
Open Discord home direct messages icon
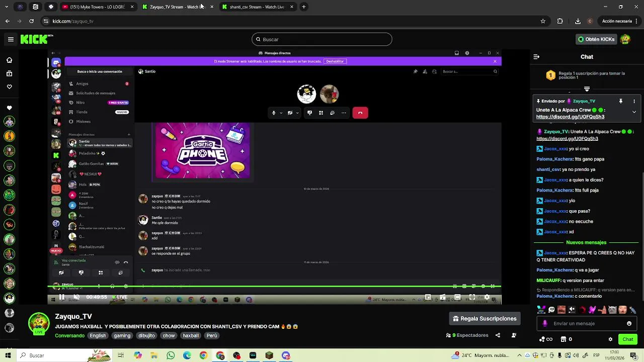coord(56,62)
